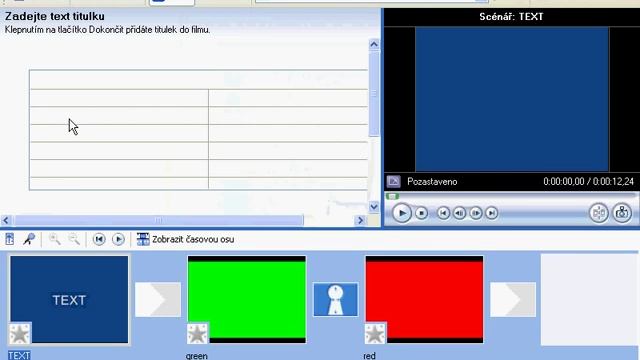Viewport: 640px width, 360px height.
Task: Click the 'TEXT' clip name label
Action: click(x=19, y=356)
